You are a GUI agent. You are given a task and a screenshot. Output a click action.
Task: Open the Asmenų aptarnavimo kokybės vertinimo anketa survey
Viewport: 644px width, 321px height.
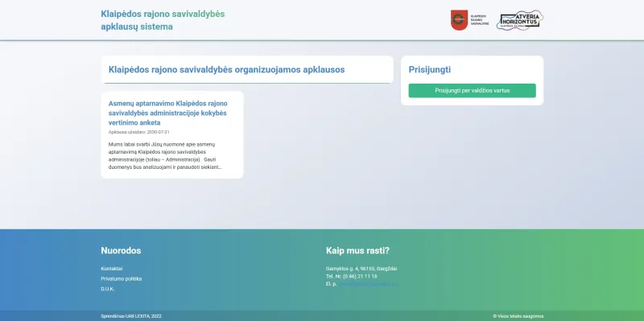167,113
